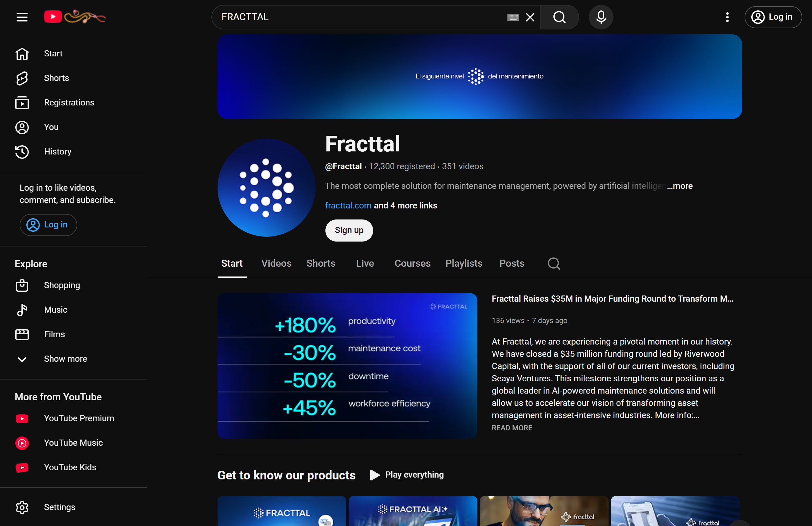Start voice search with microphone icon

[601, 17]
